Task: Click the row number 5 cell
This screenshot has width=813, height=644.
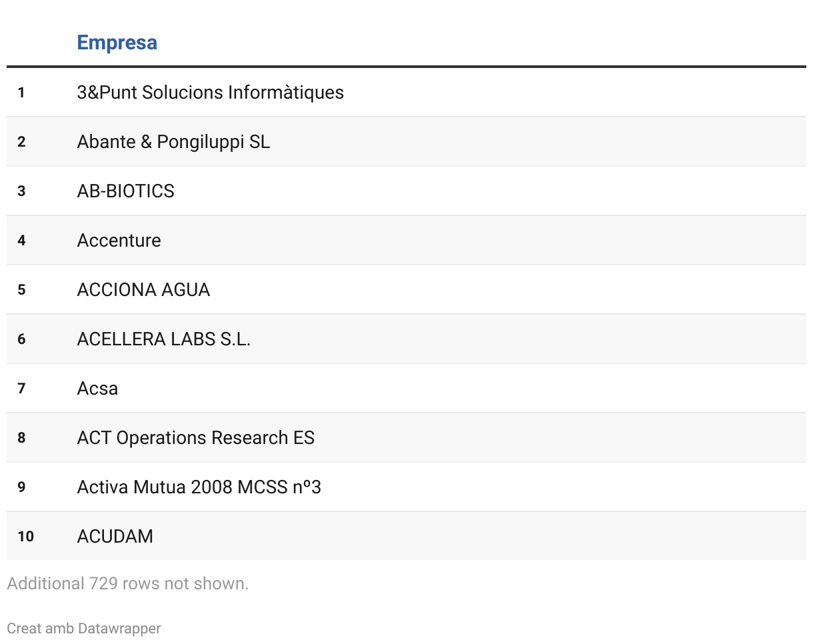Action: click(x=21, y=290)
